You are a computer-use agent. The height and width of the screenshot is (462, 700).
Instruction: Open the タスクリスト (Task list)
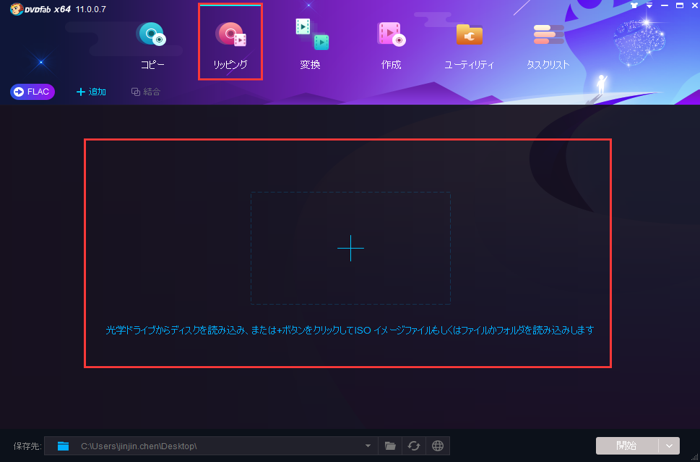(548, 46)
